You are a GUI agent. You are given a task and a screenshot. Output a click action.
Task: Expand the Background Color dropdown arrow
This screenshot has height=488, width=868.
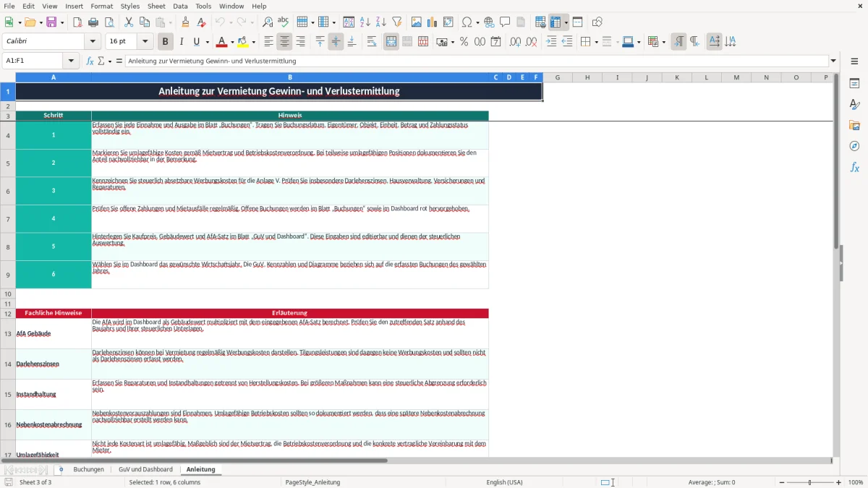point(254,42)
